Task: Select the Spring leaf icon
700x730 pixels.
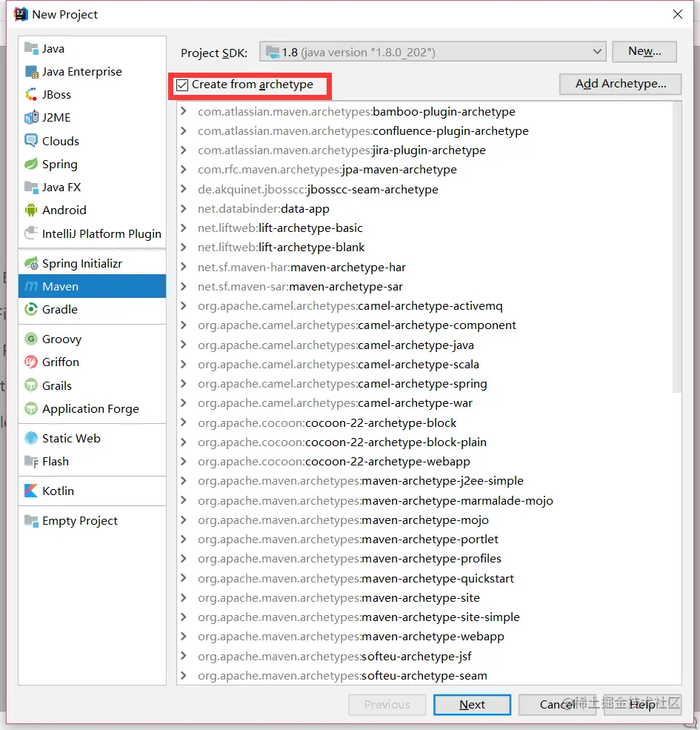Action: click(x=31, y=164)
